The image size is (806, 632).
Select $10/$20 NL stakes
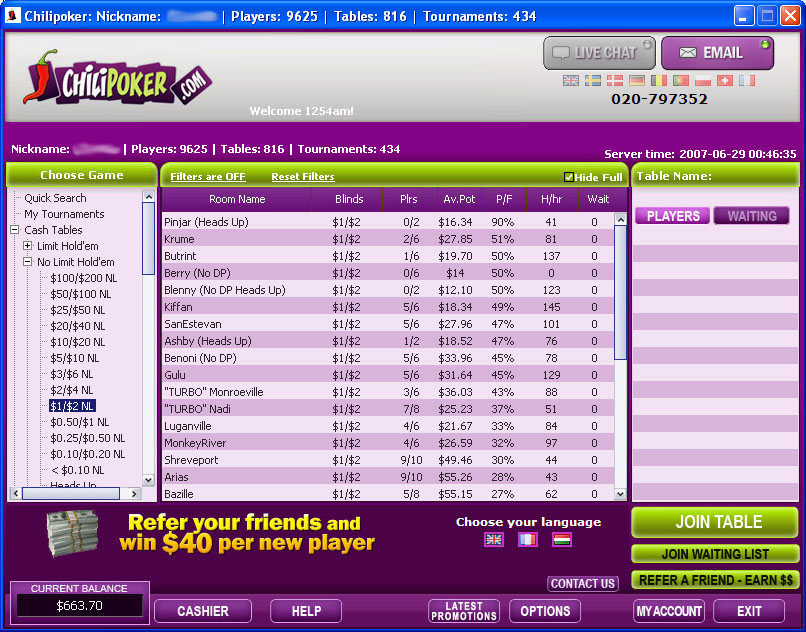tap(77, 342)
